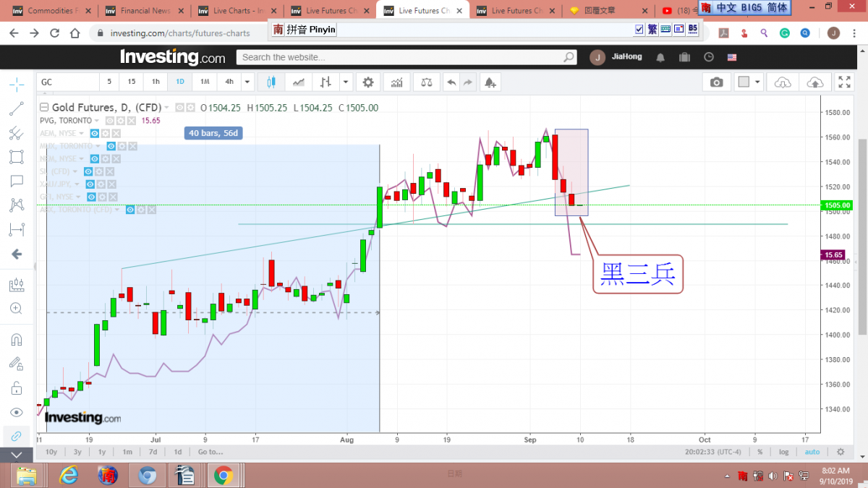This screenshot has width=868, height=488.
Task: Take a chart snapshot with camera icon
Action: (x=716, y=82)
